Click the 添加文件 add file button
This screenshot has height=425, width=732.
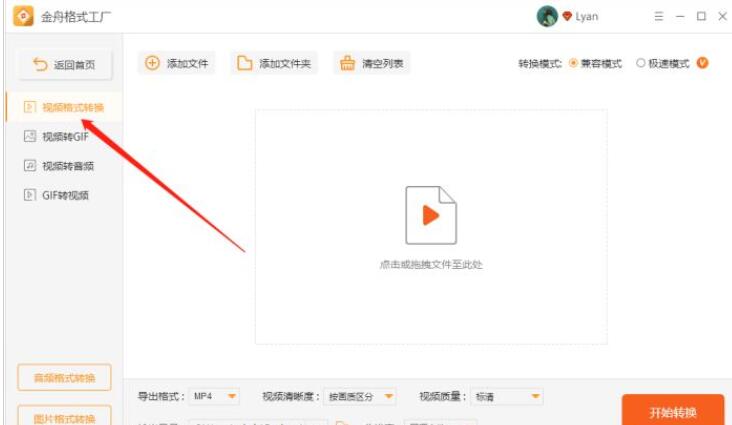pyautogui.click(x=176, y=63)
